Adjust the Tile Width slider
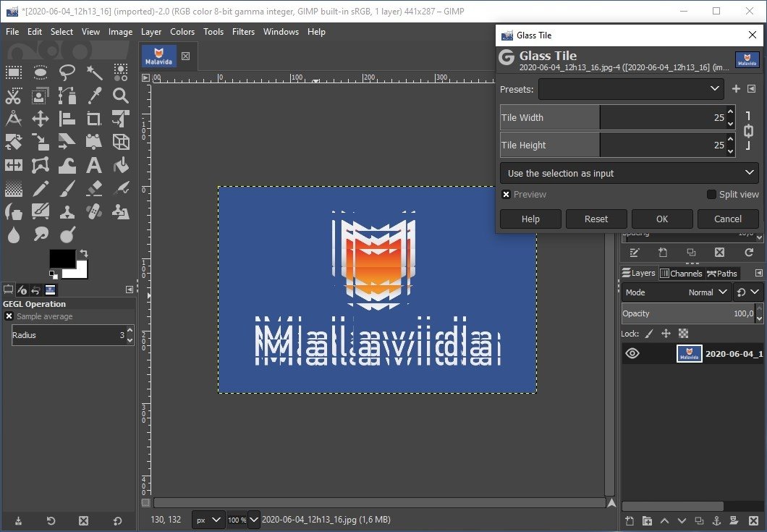Viewport: 767px width, 532px height. pyautogui.click(x=614, y=117)
